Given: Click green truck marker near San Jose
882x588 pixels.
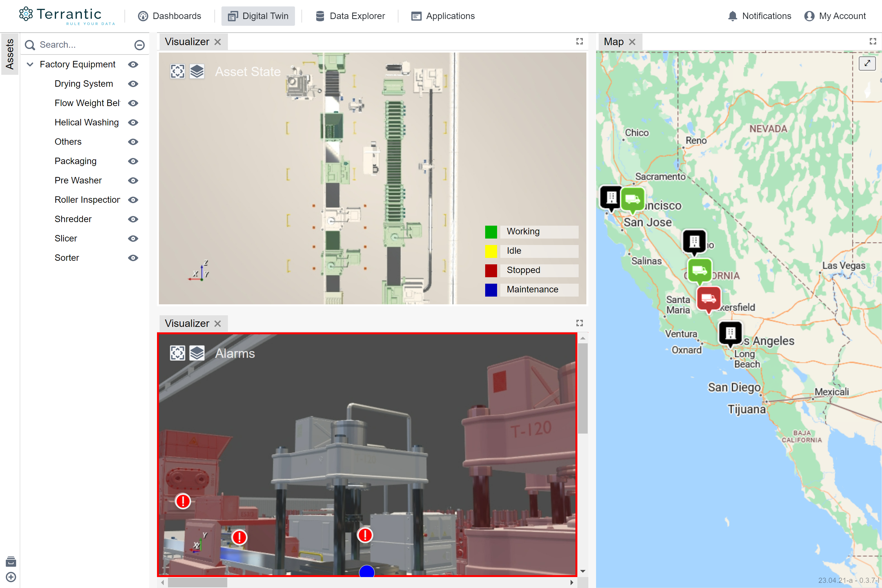Looking at the screenshot, I should (x=632, y=200).
